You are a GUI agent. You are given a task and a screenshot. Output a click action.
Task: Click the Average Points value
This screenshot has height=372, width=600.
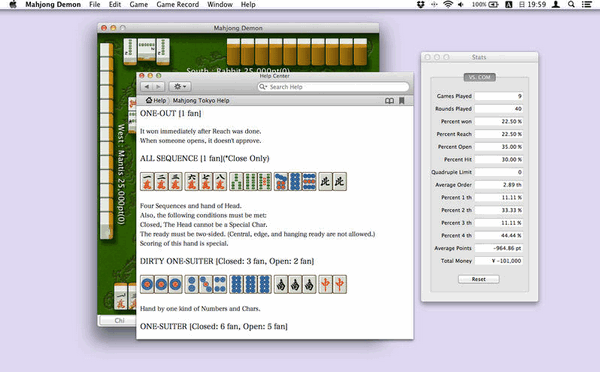[x=499, y=248]
